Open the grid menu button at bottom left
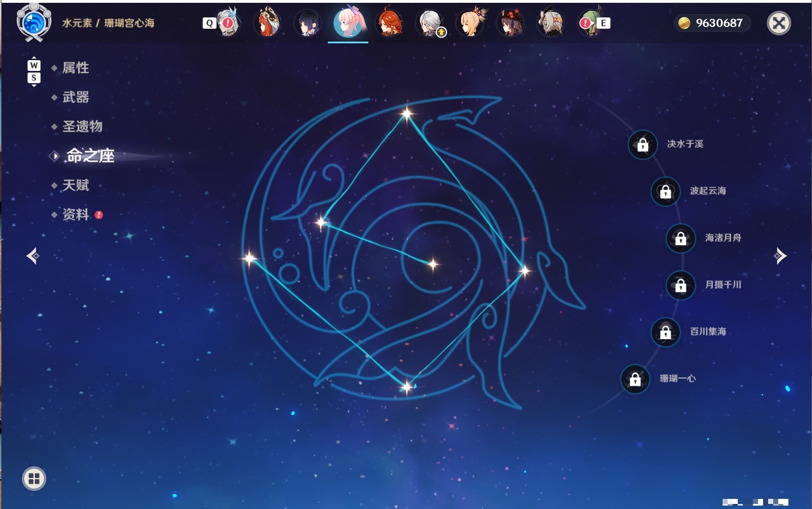Viewport: 812px width, 509px height. click(34, 479)
